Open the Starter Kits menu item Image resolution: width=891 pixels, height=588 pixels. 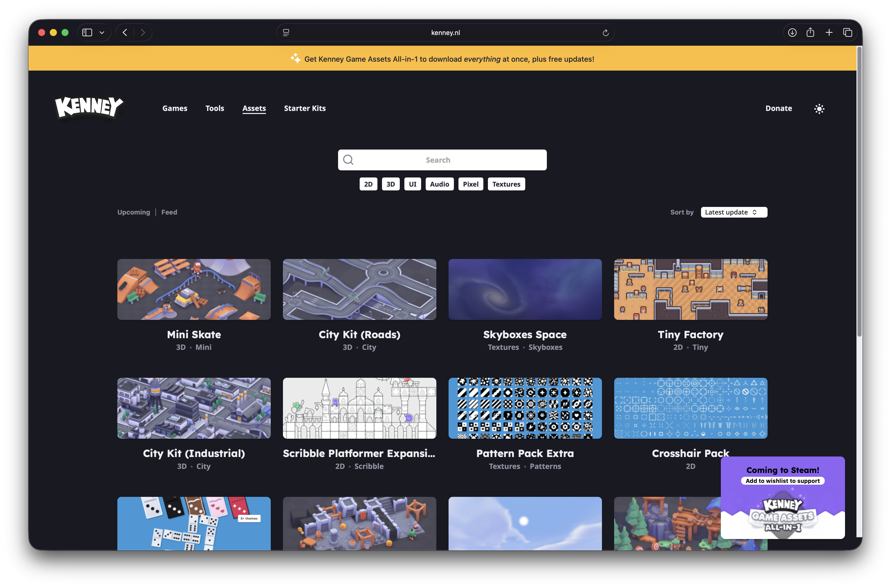[x=305, y=108]
